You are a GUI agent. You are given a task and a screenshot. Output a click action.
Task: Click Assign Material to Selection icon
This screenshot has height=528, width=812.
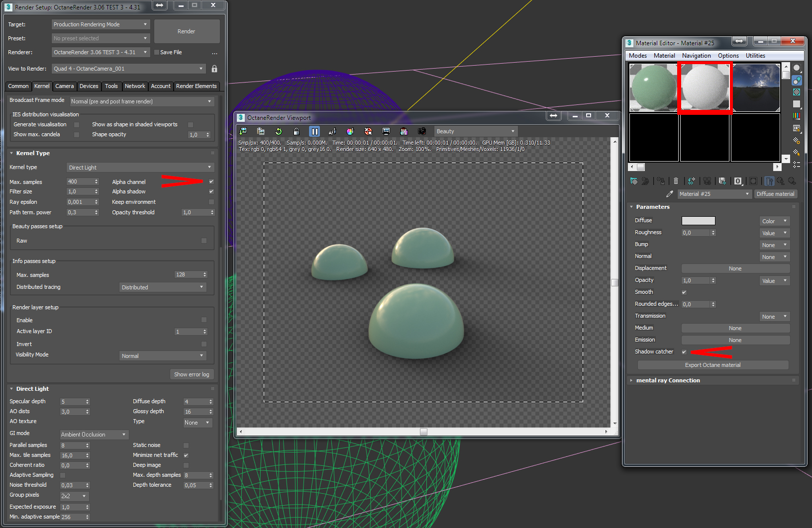pyautogui.click(x=661, y=181)
